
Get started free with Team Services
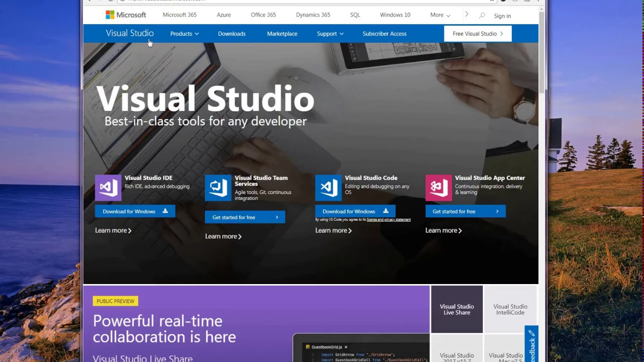pyautogui.click(x=245, y=217)
